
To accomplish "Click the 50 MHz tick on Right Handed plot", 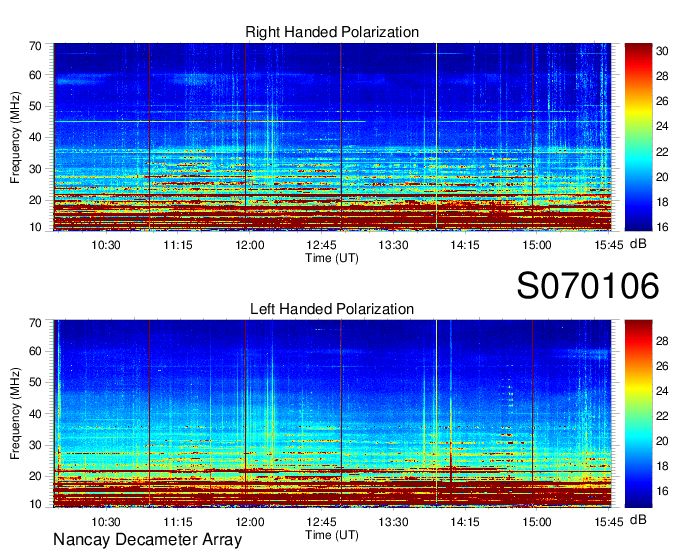I will coord(35,107).
